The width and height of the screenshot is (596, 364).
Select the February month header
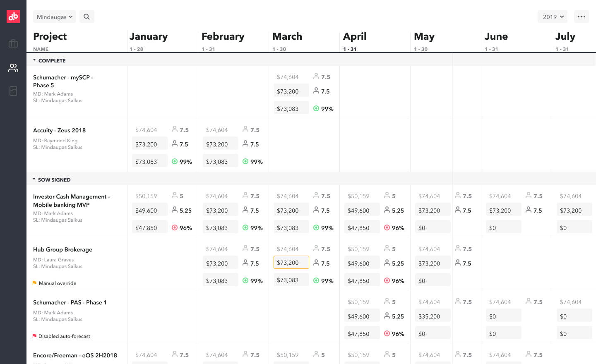point(223,36)
